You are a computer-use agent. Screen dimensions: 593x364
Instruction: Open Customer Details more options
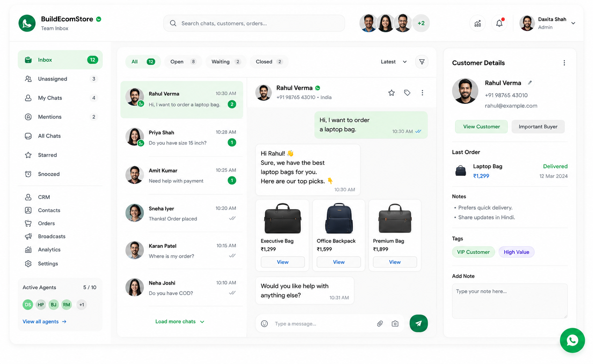click(564, 63)
